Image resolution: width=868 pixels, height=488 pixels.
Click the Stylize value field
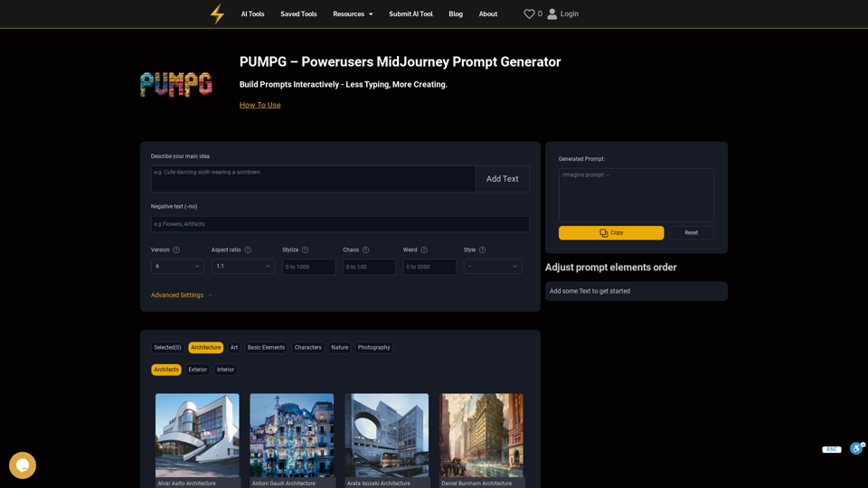coord(309,267)
